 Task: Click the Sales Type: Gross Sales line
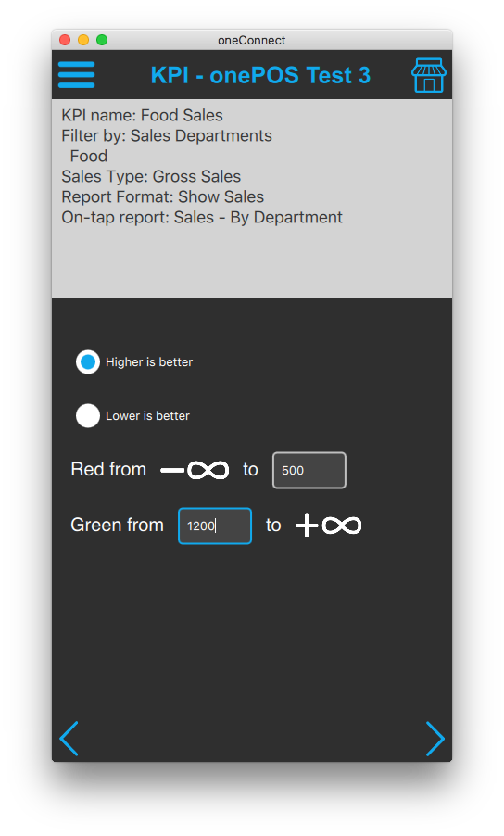[151, 176]
